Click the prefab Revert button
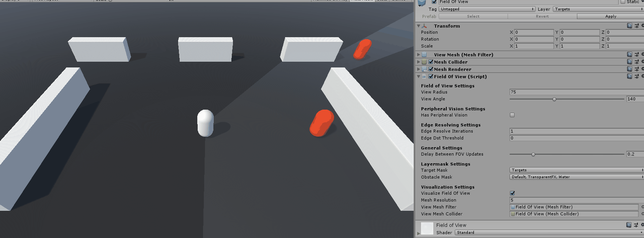The height and width of the screenshot is (238, 644). click(x=542, y=16)
